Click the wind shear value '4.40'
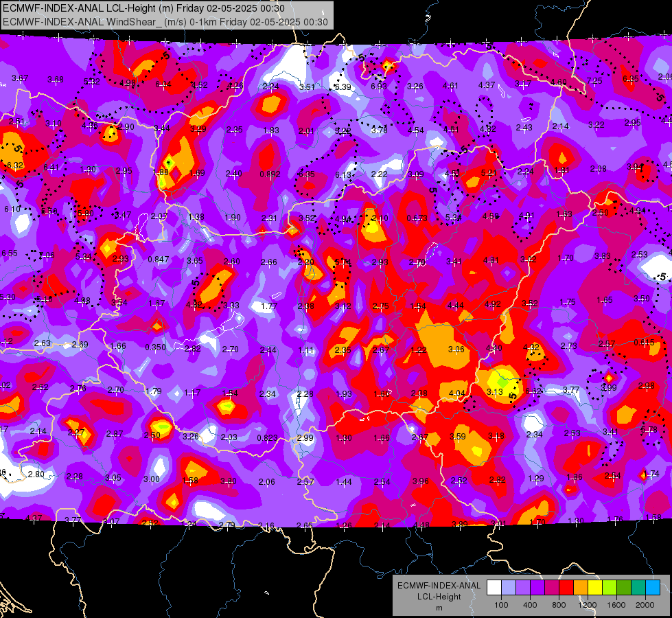Image resolution: width=672 pixels, height=618 pixels. pos(494,348)
